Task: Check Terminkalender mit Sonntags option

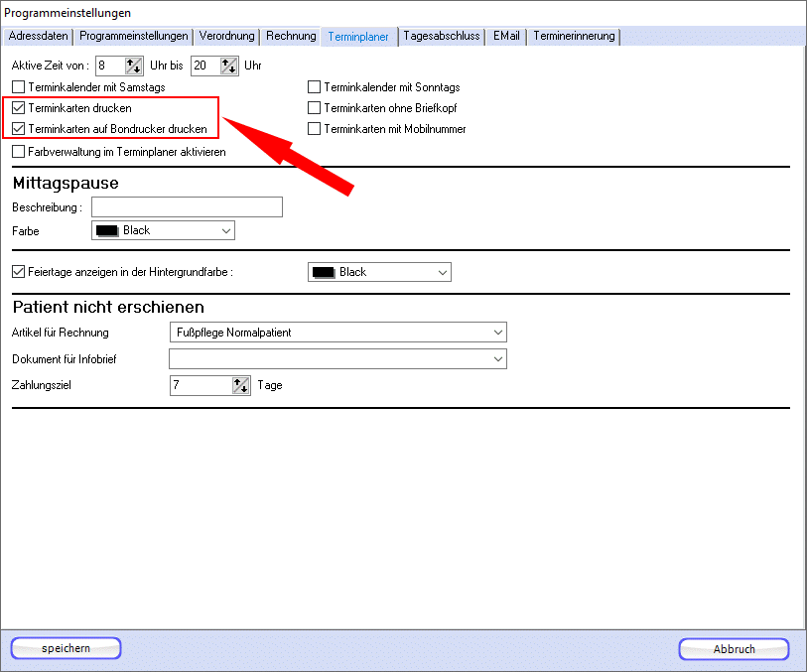Action: click(315, 87)
